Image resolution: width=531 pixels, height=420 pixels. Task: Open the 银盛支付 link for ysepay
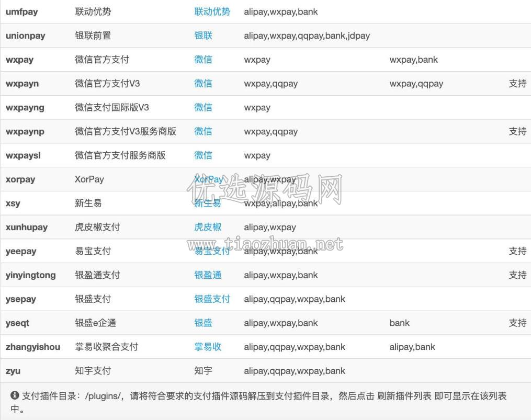click(212, 299)
